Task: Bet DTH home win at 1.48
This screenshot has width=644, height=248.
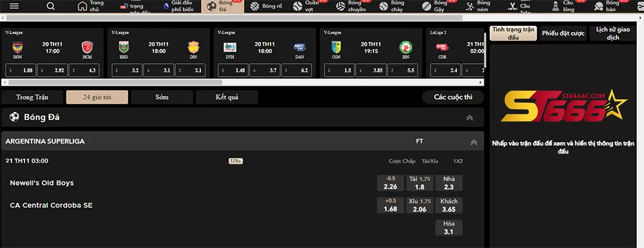Action: pyautogui.click(x=233, y=70)
